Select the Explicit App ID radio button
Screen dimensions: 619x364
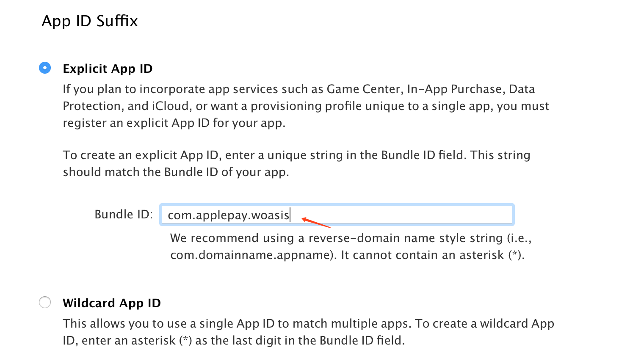(x=45, y=68)
